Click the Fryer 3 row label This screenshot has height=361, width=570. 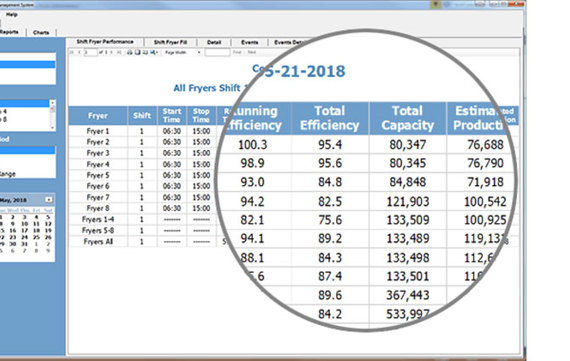(x=98, y=153)
